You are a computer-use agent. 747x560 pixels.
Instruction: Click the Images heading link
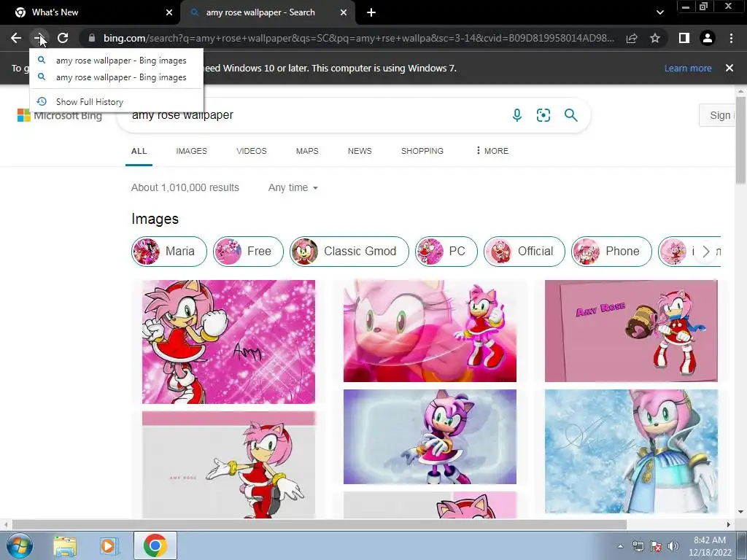[x=155, y=219]
